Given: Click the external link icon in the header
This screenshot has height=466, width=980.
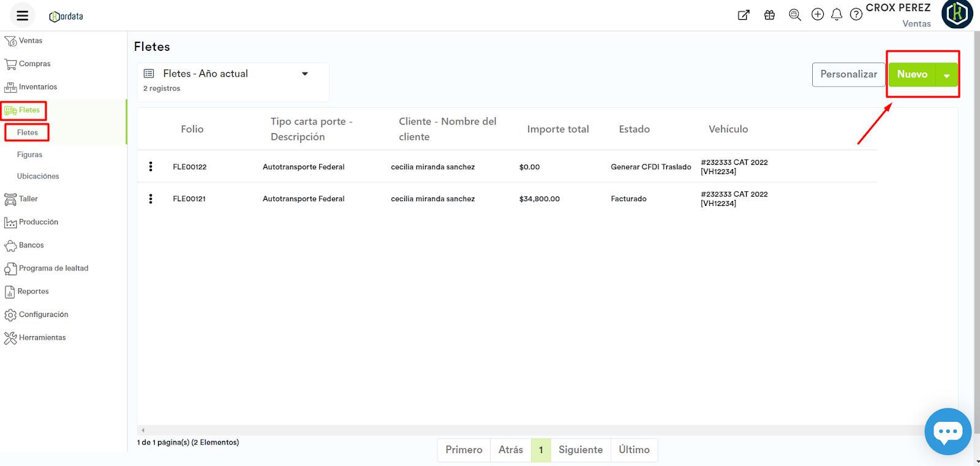Looking at the screenshot, I should tap(744, 15).
